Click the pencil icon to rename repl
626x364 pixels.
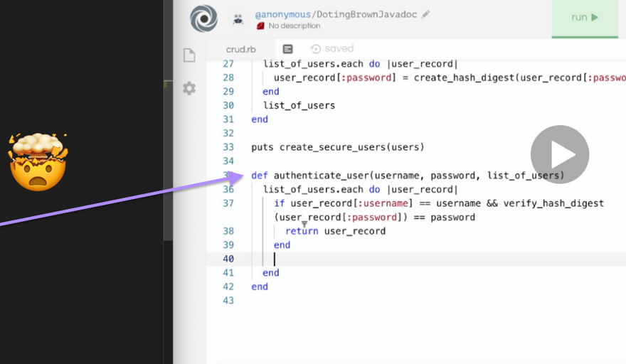(426, 14)
